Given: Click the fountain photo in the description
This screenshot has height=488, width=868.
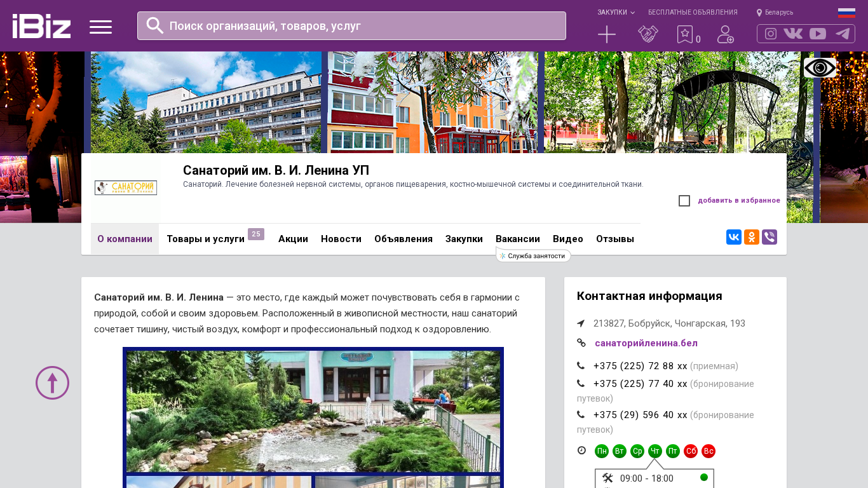Looking at the screenshot, I should tap(313, 411).
